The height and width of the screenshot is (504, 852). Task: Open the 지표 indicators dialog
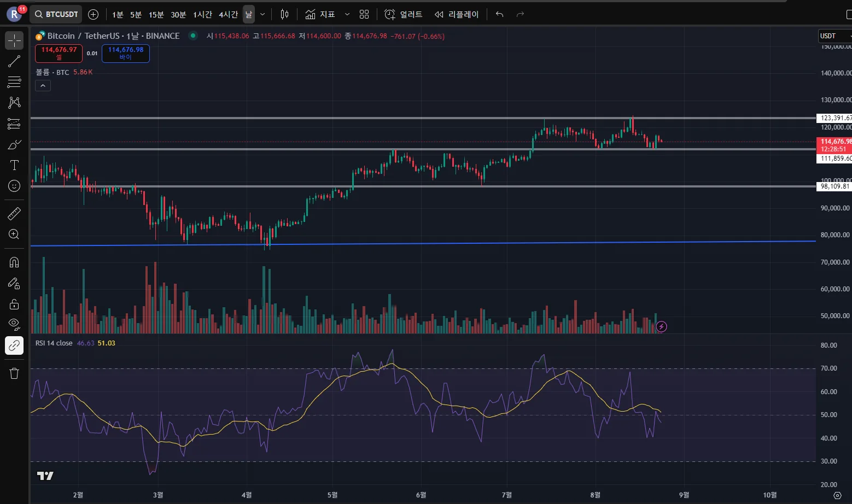tap(320, 14)
